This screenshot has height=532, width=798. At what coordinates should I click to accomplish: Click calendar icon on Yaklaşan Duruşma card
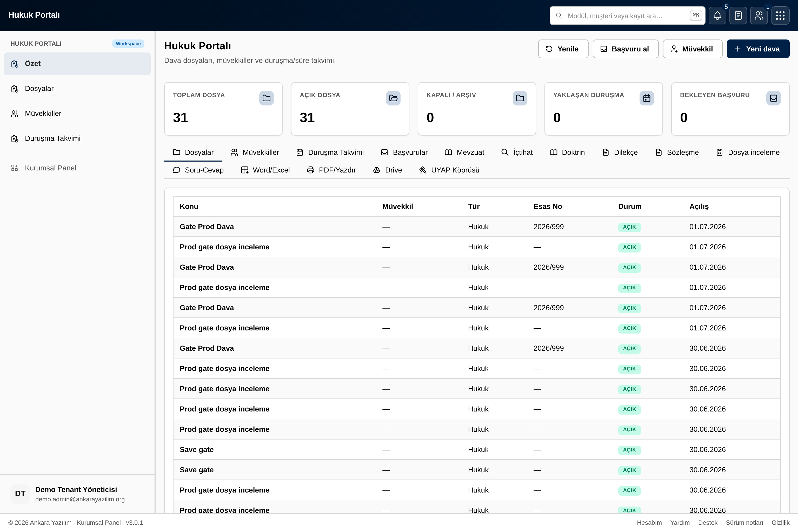647,98
